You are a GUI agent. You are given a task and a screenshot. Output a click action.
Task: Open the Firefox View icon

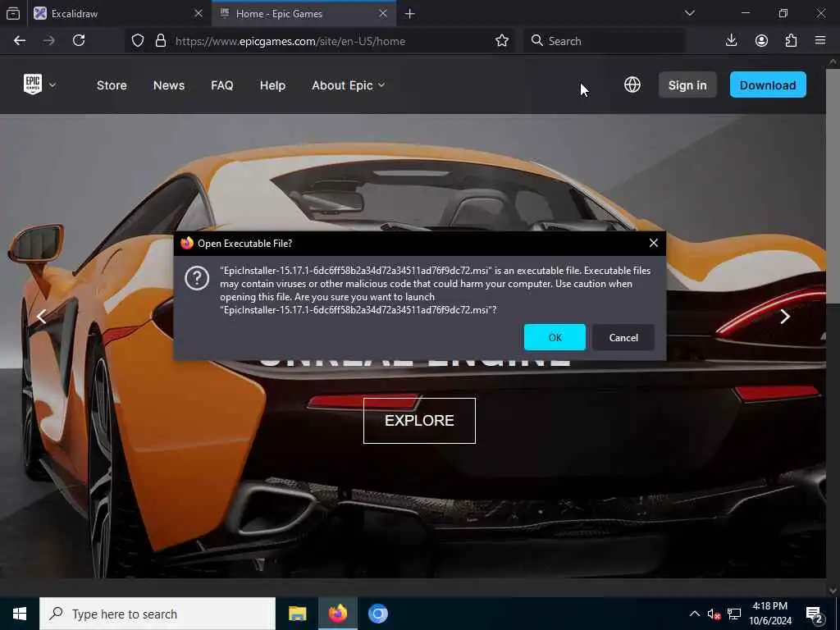13,14
